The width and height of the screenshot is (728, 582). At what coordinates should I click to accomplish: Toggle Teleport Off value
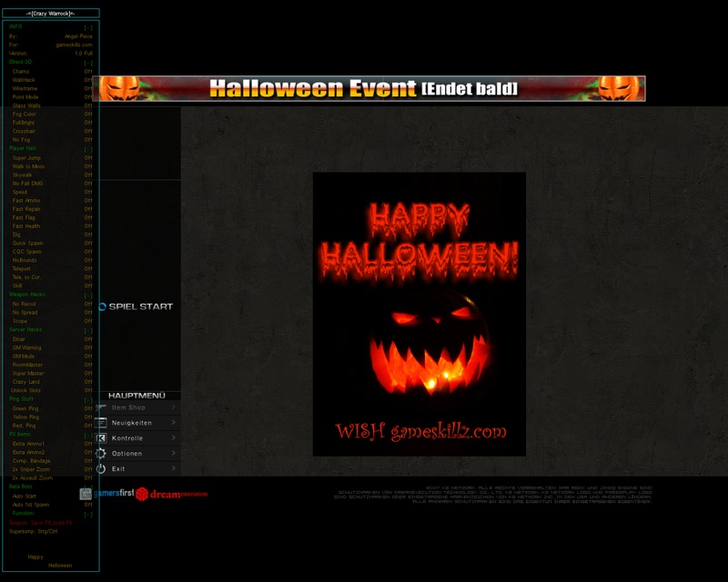[88, 269]
